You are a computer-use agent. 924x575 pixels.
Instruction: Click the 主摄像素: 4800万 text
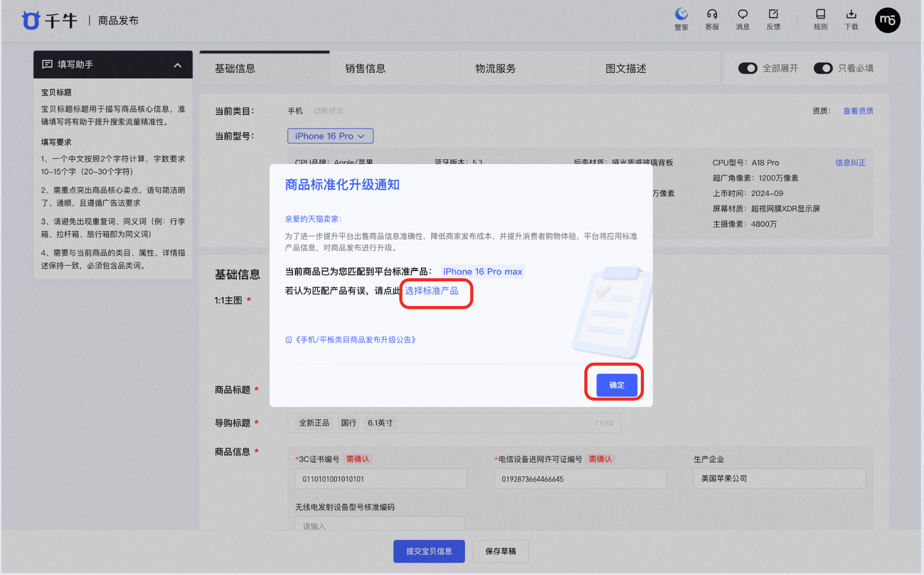click(x=745, y=224)
